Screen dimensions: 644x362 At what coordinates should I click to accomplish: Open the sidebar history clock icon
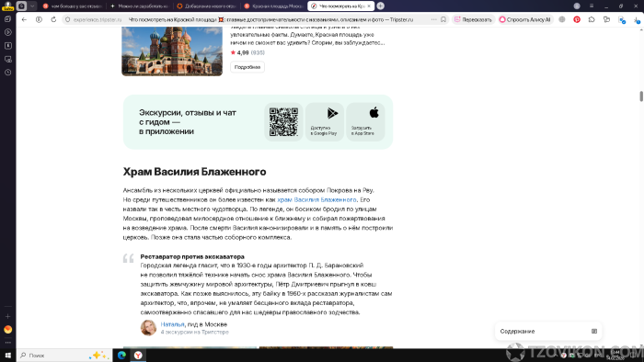tap(7, 73)
